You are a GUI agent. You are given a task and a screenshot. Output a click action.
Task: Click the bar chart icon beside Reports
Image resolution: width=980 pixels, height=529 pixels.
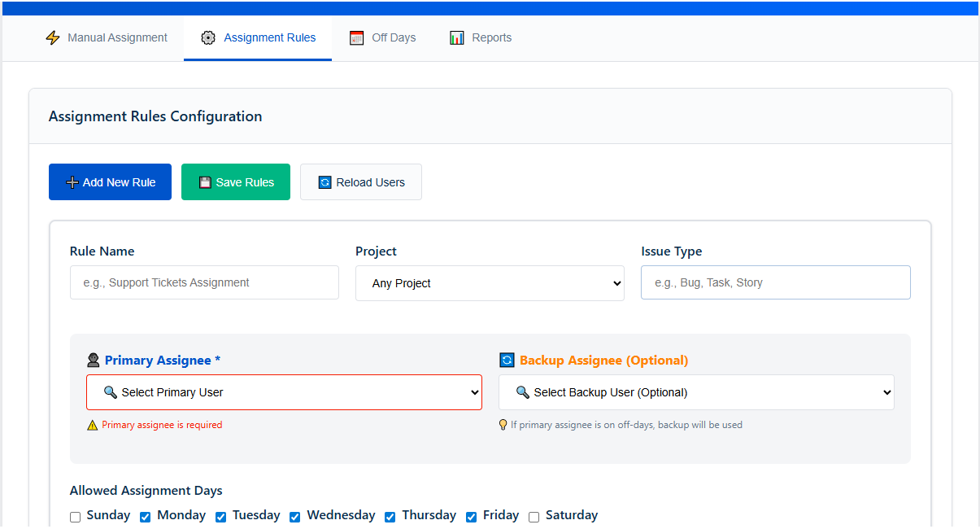(456, 37)
